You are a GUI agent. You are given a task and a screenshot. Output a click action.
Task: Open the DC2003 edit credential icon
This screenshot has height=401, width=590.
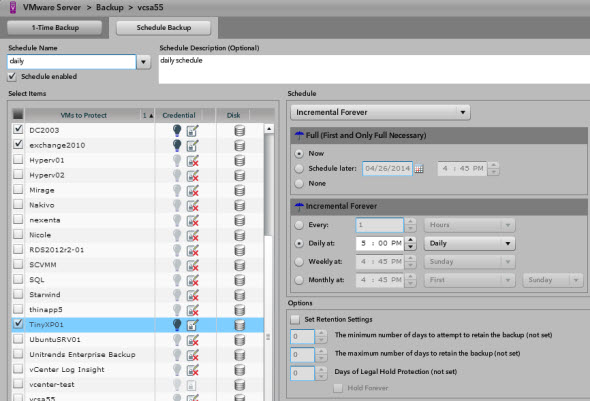tap(192, 131)
